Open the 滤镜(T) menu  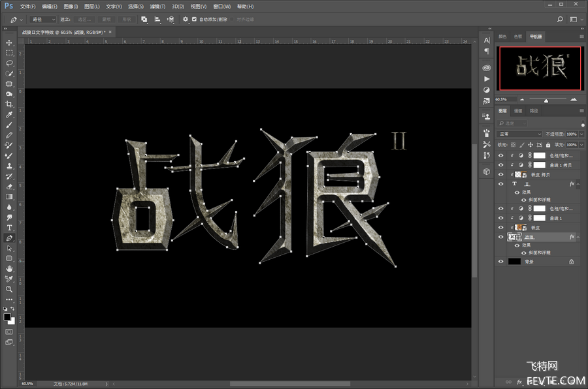157,7
